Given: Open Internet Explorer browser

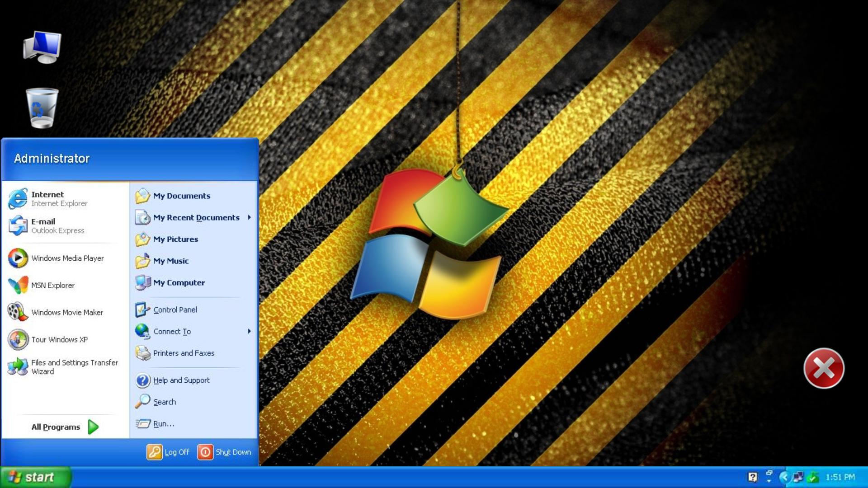Looking at the screenshot, I should 60,198.
